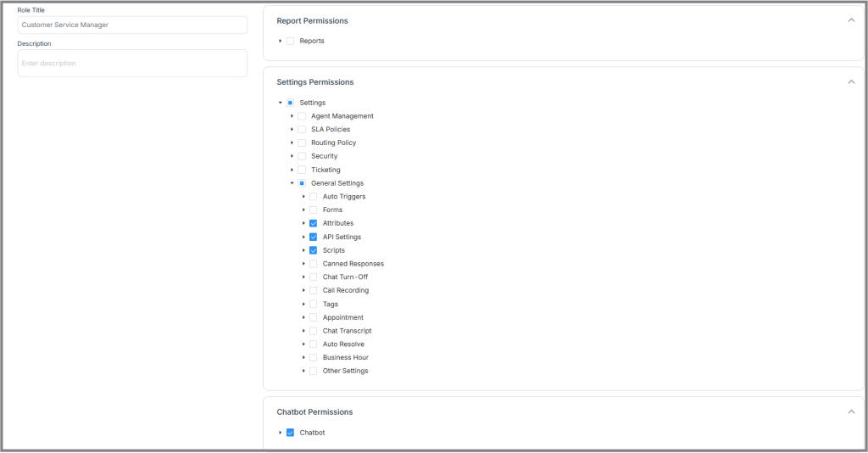The image size is (868, 453).
Task: Click the Description text field
Action: [x=132, y=63]
